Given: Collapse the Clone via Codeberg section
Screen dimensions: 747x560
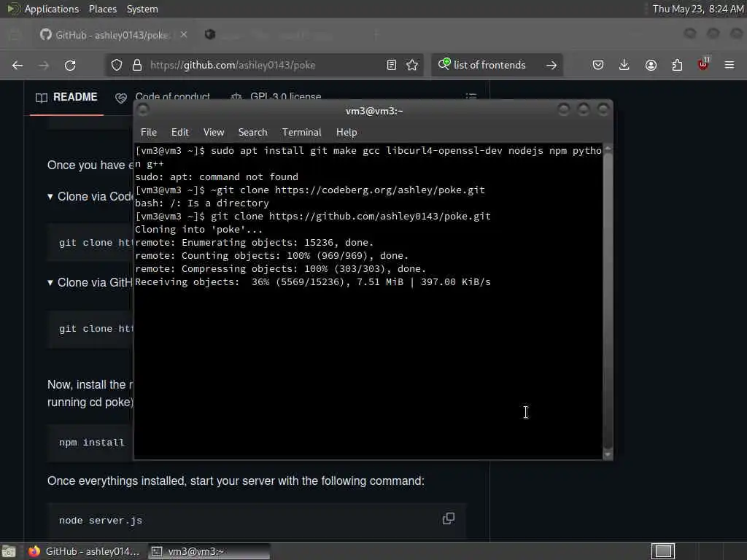Looking at the screenshot, I should 50,197.
